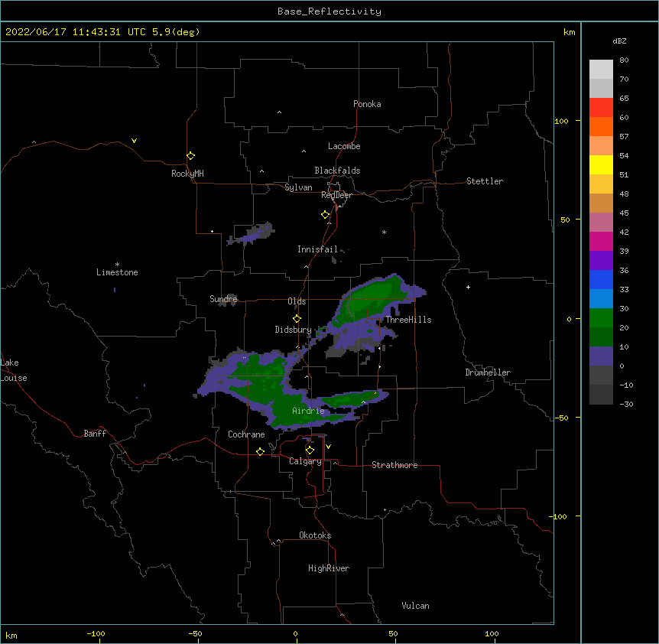Click the yellow diamond marker below Cochrane
This screenshot has height=644, width=659.
260,451
